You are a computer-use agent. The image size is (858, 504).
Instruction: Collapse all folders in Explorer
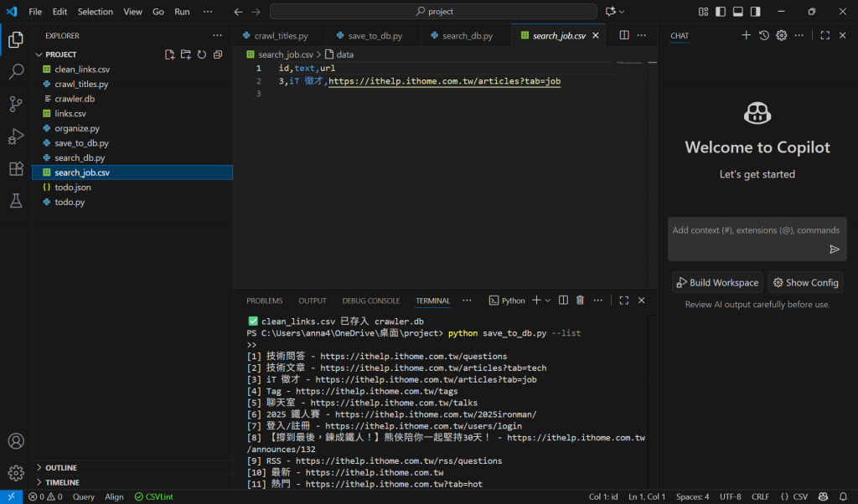click(218, 54)
